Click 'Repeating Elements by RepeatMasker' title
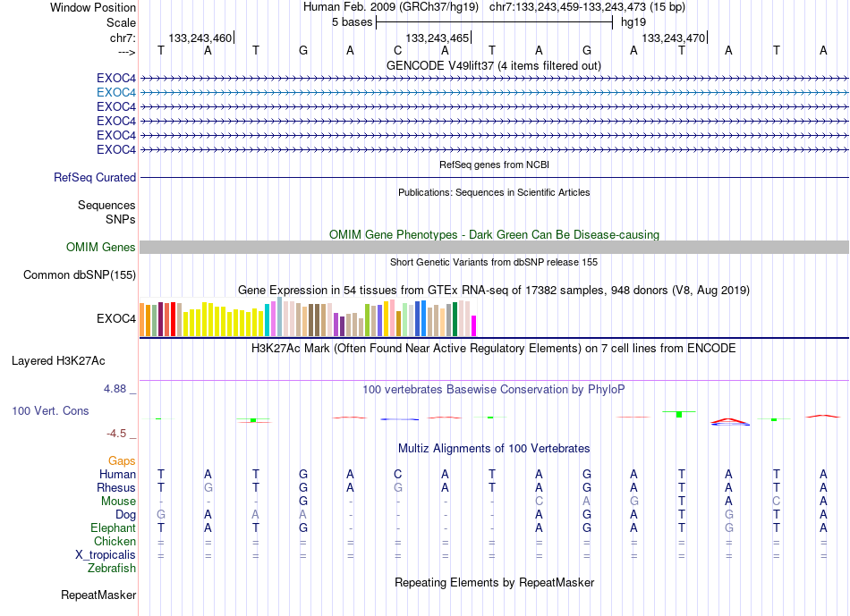Image resolution: width=850 pixels, height=616 pixels. click(494, 583)
